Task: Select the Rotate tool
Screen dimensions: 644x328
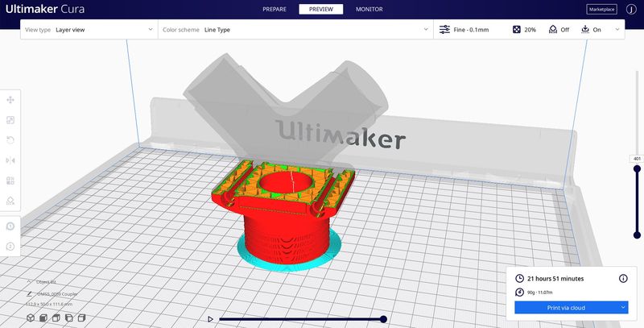Action: point(10,140)
